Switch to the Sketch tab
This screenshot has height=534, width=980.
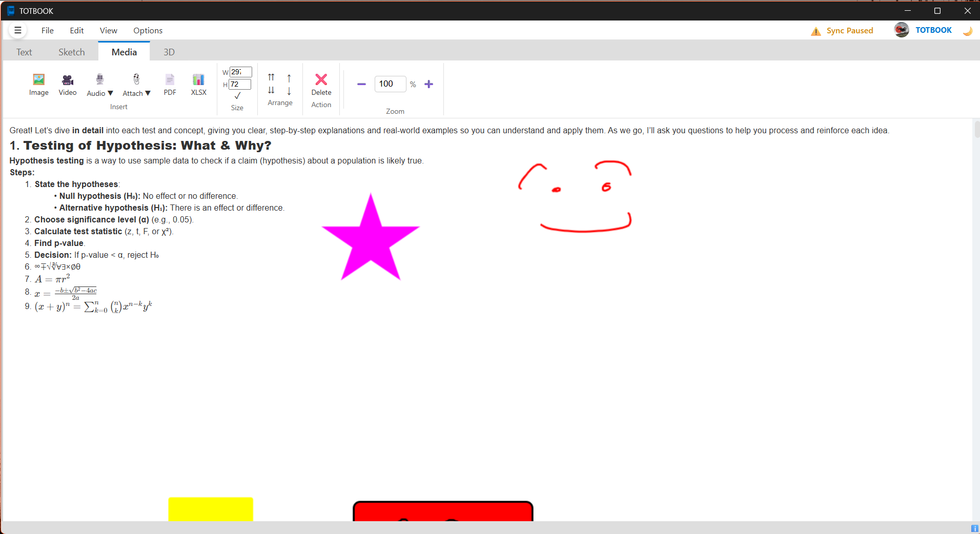72,52
